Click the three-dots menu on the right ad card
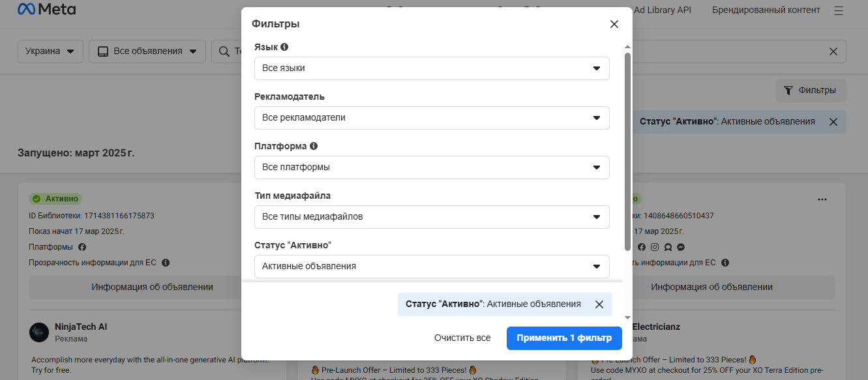The width and height of the screenshot is (868, 380). pos(822,199)
